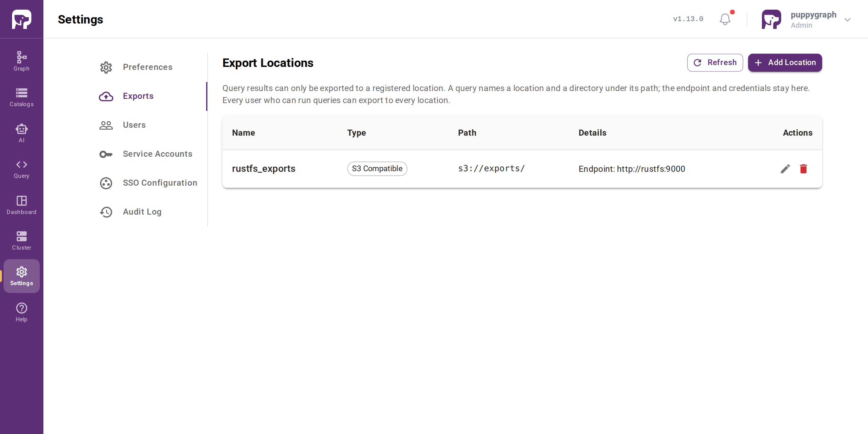Open the Audit Log settings tab
This screenshot has width=868, height=434.
tap(148, 212)
